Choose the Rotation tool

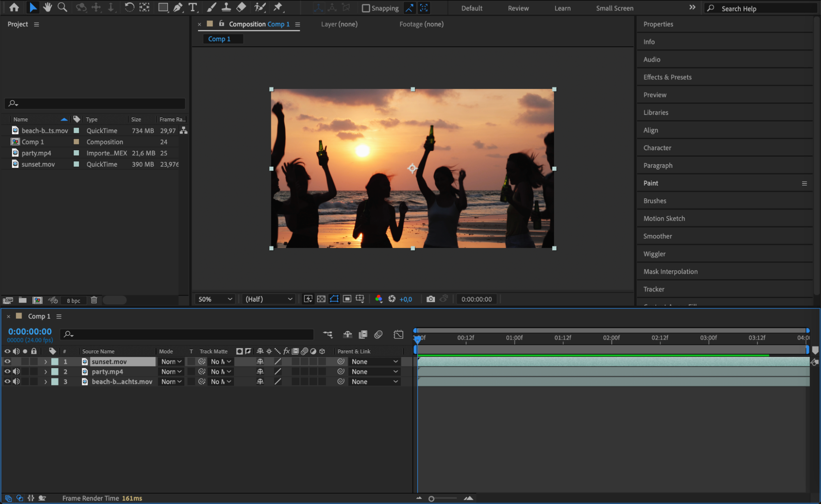click(129, 7)
